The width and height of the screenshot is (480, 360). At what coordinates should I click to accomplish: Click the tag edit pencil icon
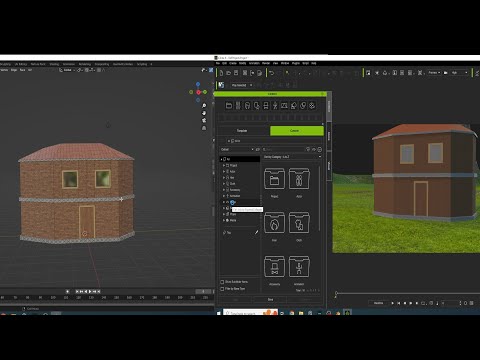[256, 232]
